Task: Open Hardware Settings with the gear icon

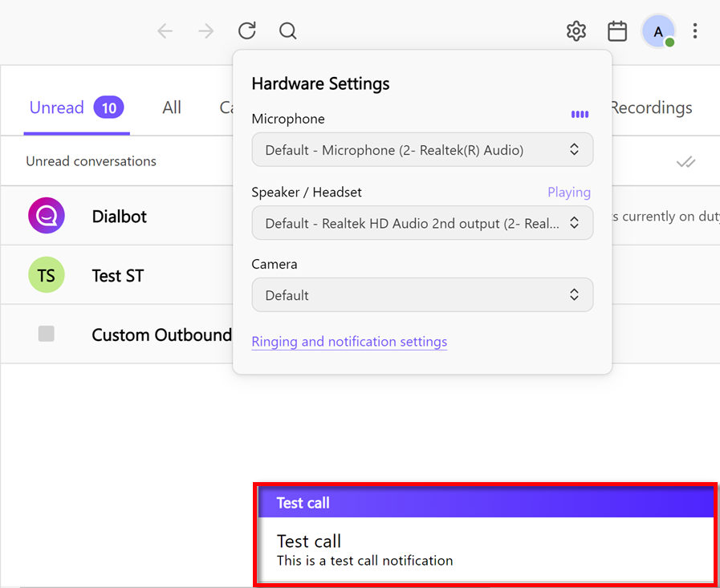Action: pyautogui.click(x=576, y=30)
